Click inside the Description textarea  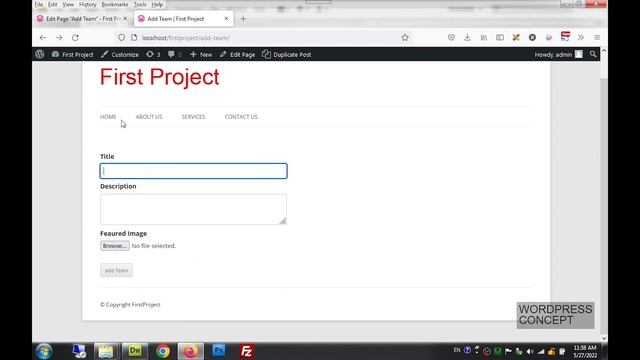pyautogui.click(x=193, y=209)
